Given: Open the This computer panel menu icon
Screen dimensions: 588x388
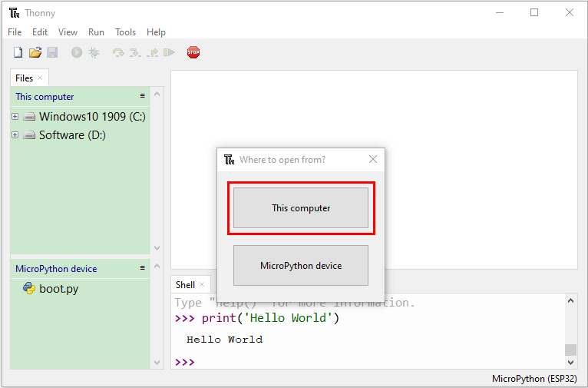Looking at the screenshot, I should pos(143,96).
